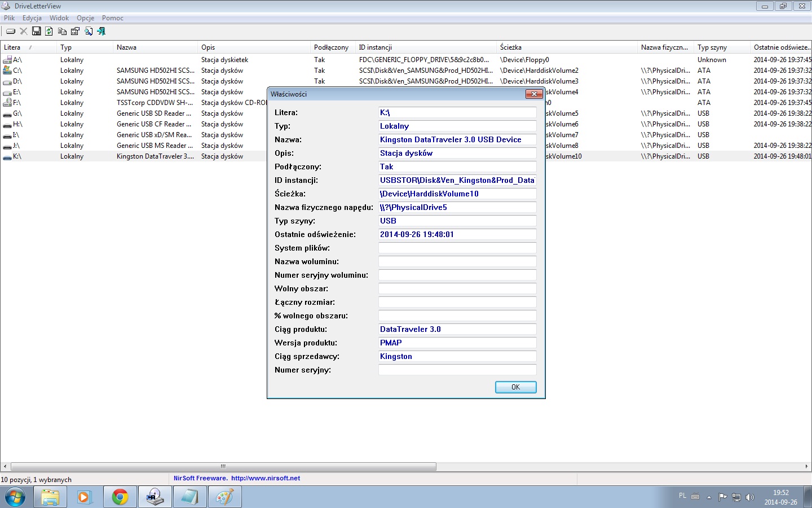Viewport: 812px width, 508px height.
Task: Sort by the Nazwa column header
Action: tap(156, 47)
